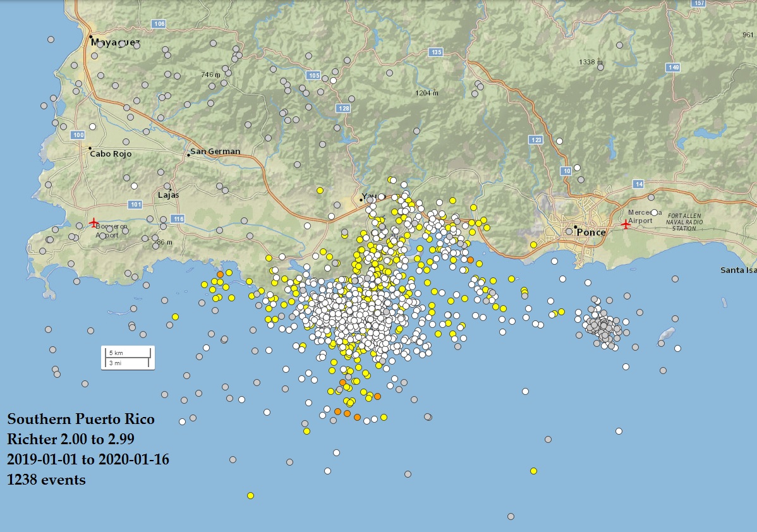Click the red Mercedita Airport plane icon

[x=626, y=224]
